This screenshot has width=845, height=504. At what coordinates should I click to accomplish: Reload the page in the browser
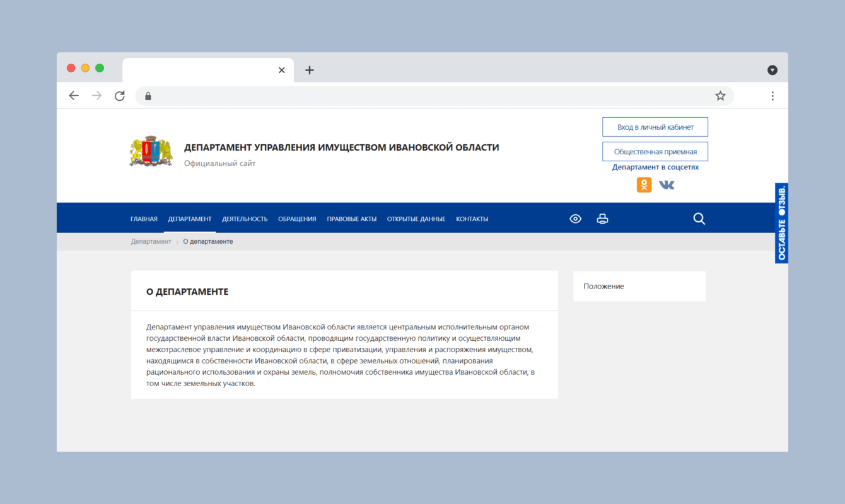point(119,95)
